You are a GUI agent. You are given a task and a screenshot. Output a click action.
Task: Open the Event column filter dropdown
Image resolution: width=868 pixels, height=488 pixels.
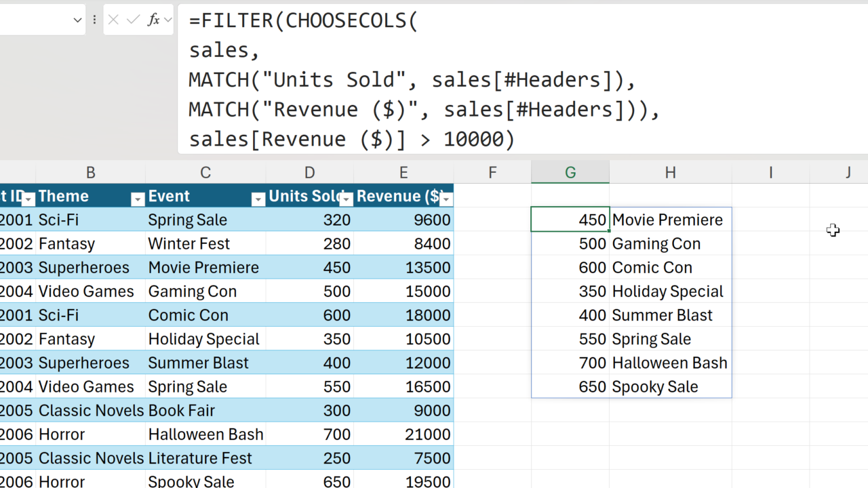(x=258, y=199)
